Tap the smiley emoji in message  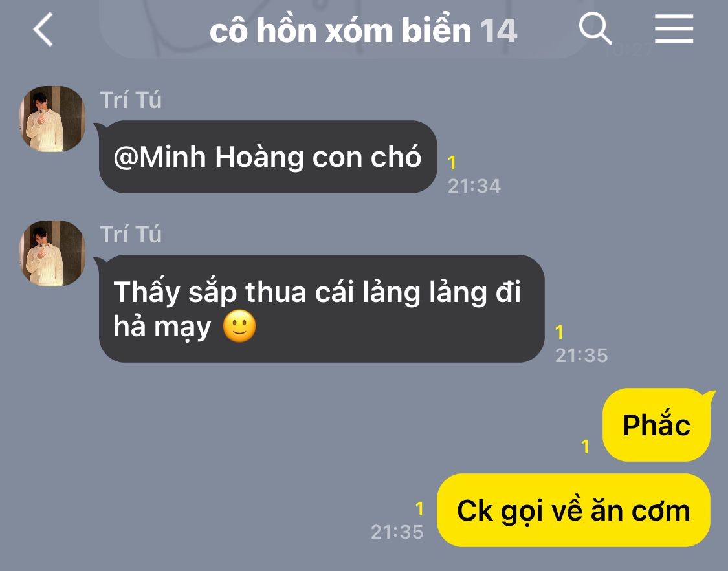pos(239,327)
